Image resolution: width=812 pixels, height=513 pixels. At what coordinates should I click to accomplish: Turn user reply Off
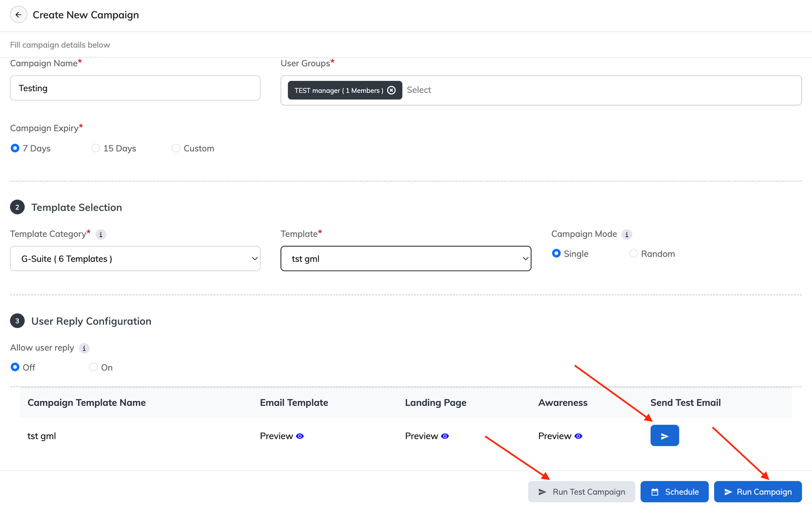pyautogui.click(x=15, y=367)
